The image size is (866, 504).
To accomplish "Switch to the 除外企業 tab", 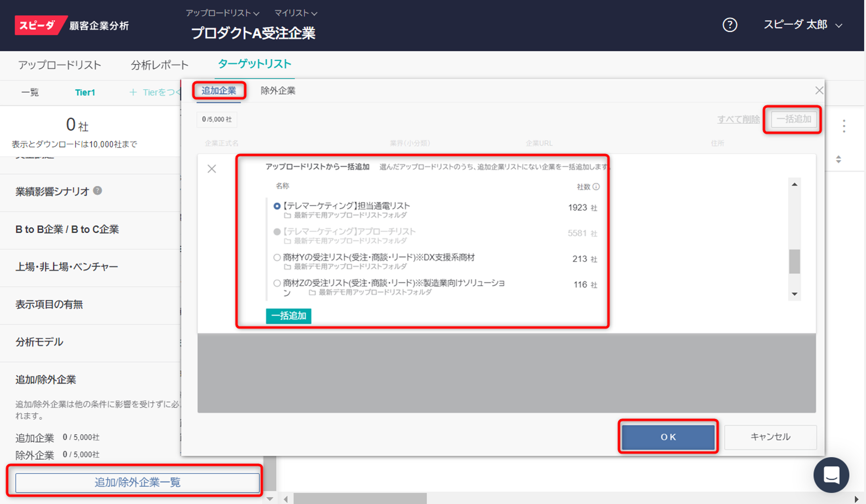I will [x=278, y=91].
